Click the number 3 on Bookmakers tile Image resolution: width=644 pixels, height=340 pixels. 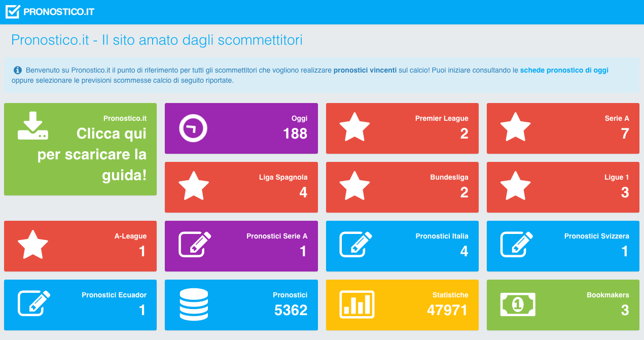pos(625,310)
